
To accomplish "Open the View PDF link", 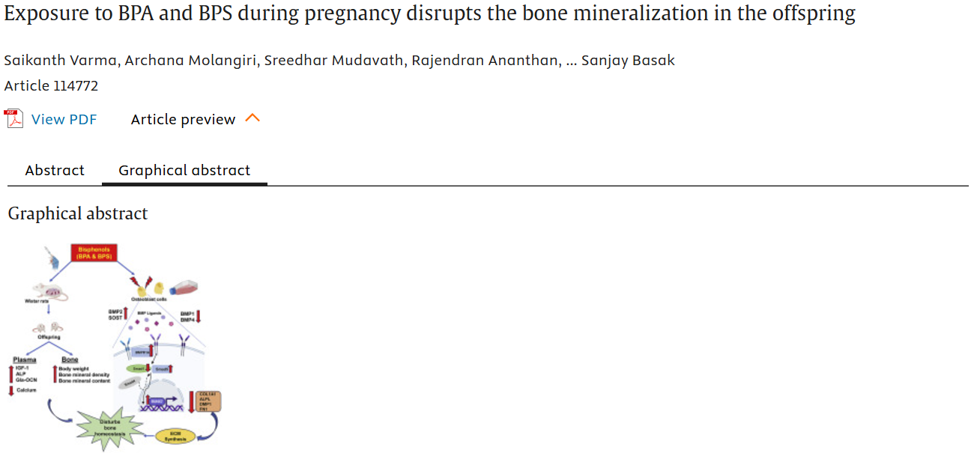I will (64, 120).
